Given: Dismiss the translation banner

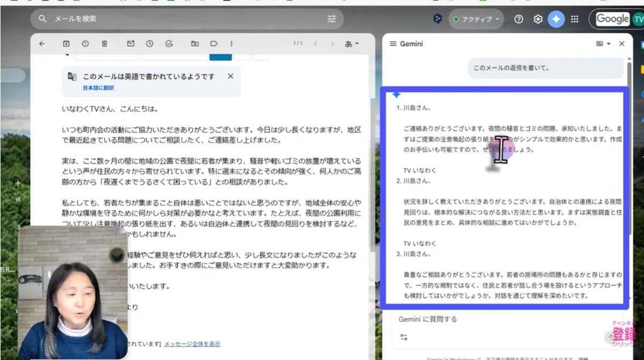Looking at the screenshot, I should pyautogui.click(x=231, y=76).
